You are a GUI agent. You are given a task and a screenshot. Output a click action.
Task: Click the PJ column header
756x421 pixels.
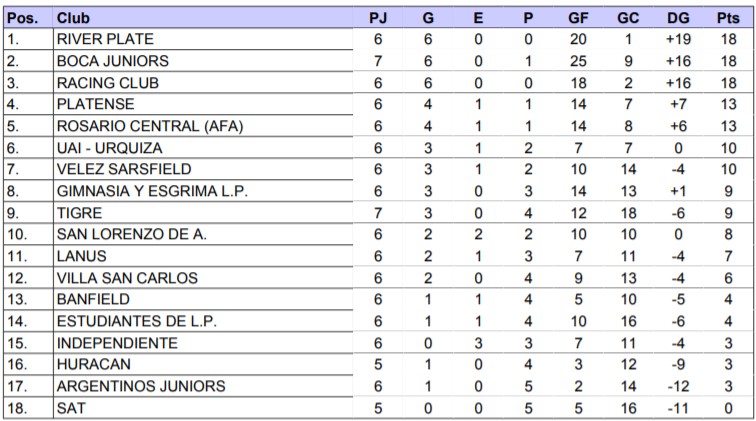click(x=378, y=18)
